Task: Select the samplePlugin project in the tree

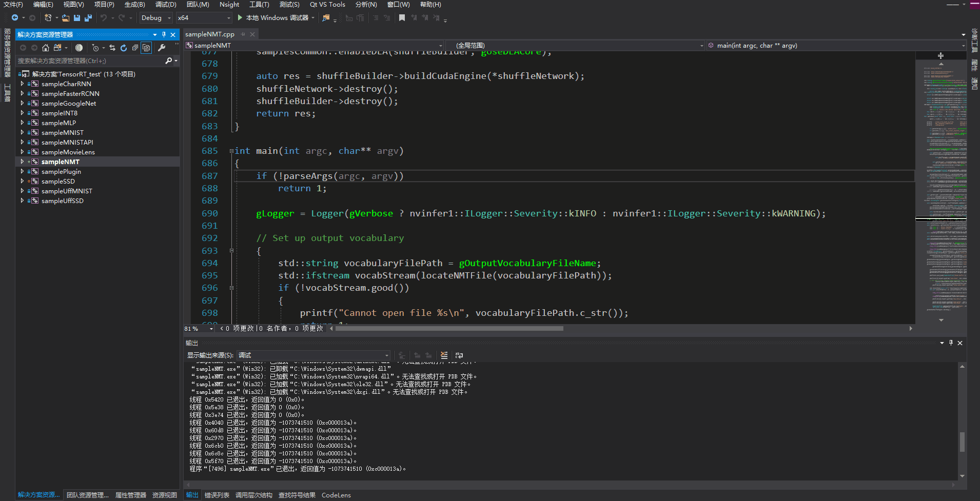Action: pyautogui.click(x=61, y=171)
